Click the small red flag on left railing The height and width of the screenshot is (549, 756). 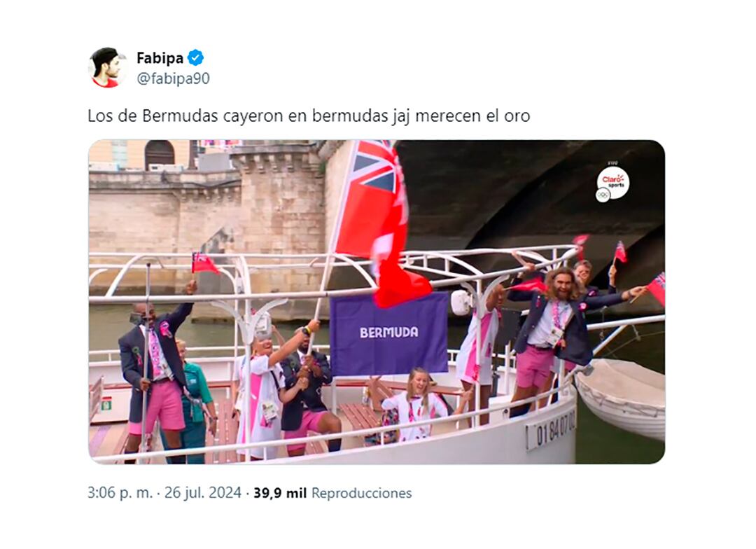coord(204,263)
